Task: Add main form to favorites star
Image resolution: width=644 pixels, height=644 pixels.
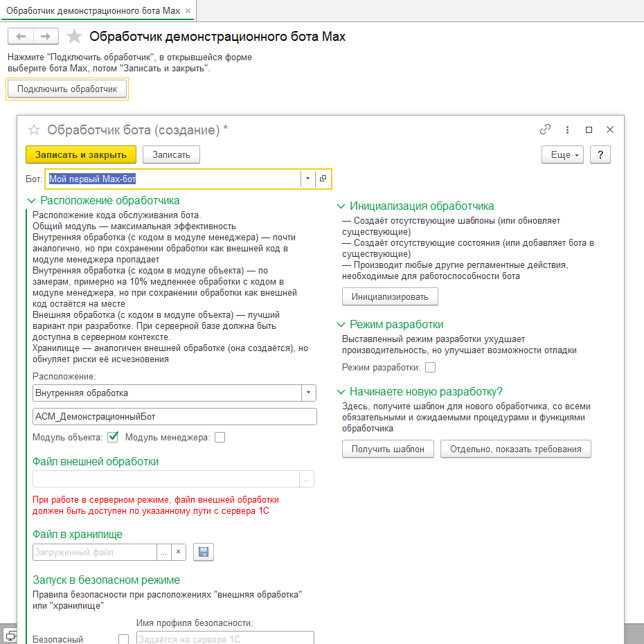Action: [x=74, y=36]
